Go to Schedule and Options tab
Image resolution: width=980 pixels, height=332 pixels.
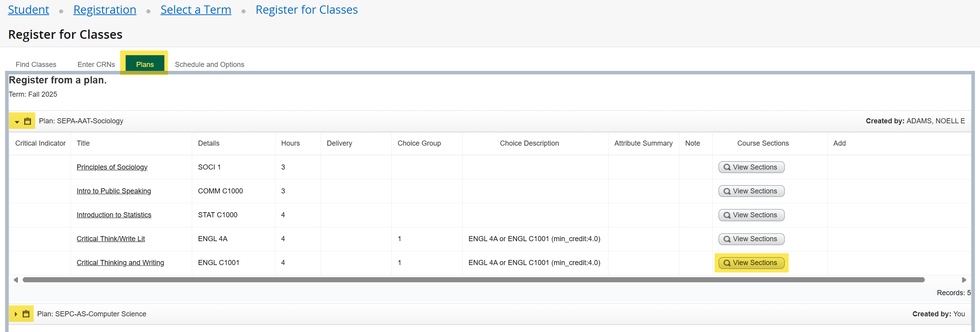(209, 65)
